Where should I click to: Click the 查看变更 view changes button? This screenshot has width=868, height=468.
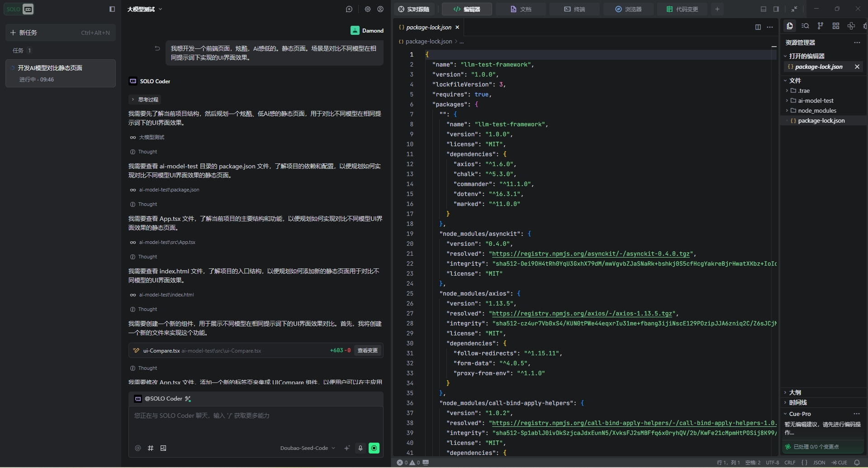(x=367, y=350)
